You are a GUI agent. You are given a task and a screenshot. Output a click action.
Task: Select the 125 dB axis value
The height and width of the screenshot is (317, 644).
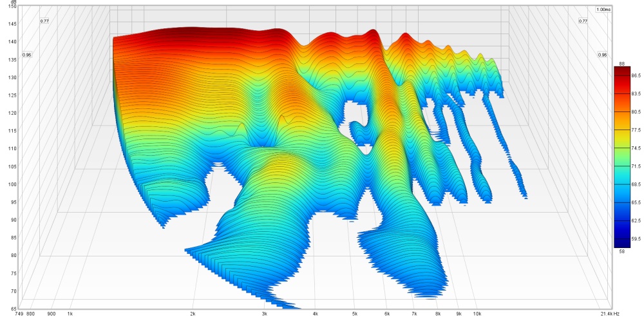(12, 95)
